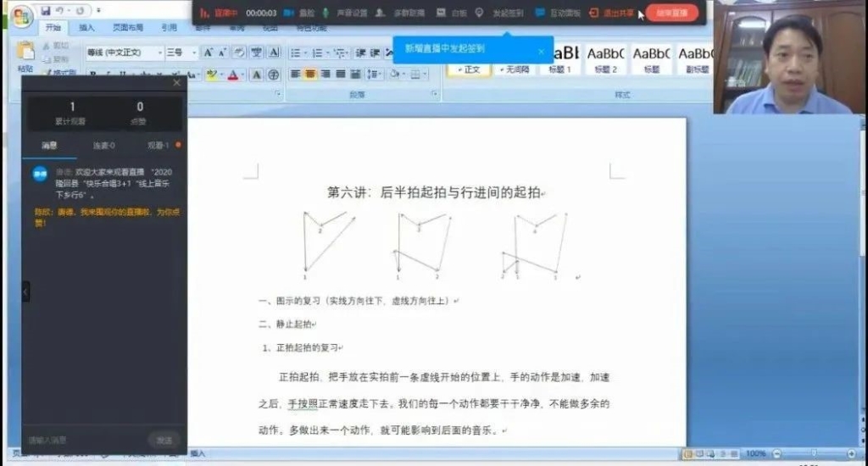Toggle center alignment
868x466 pixels.
(310, 75)
